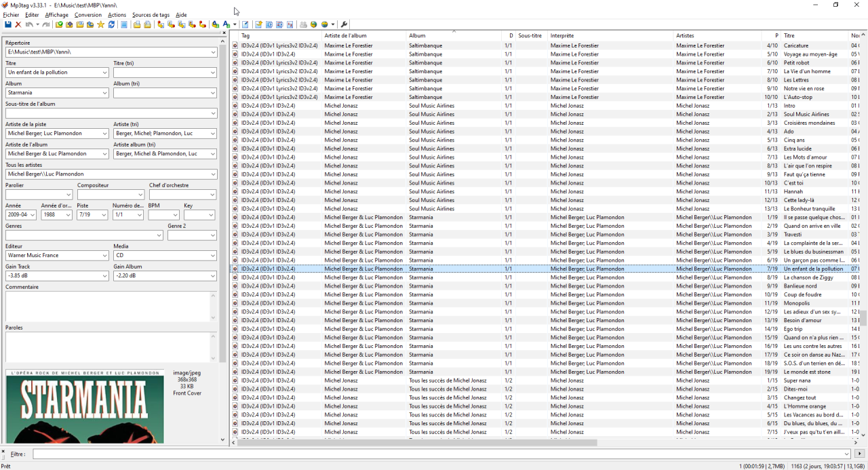Click the blue Refresh arrows icon
The image size is (868, 470).
coord(112,25)
